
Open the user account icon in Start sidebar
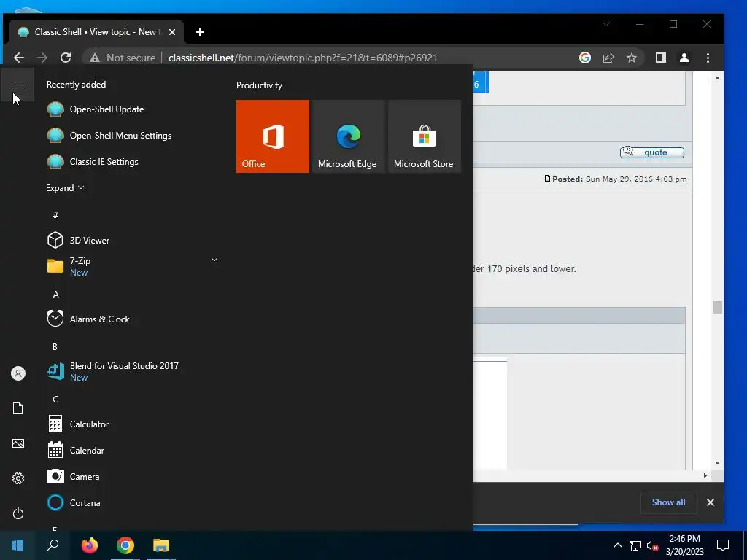[18, 373]
